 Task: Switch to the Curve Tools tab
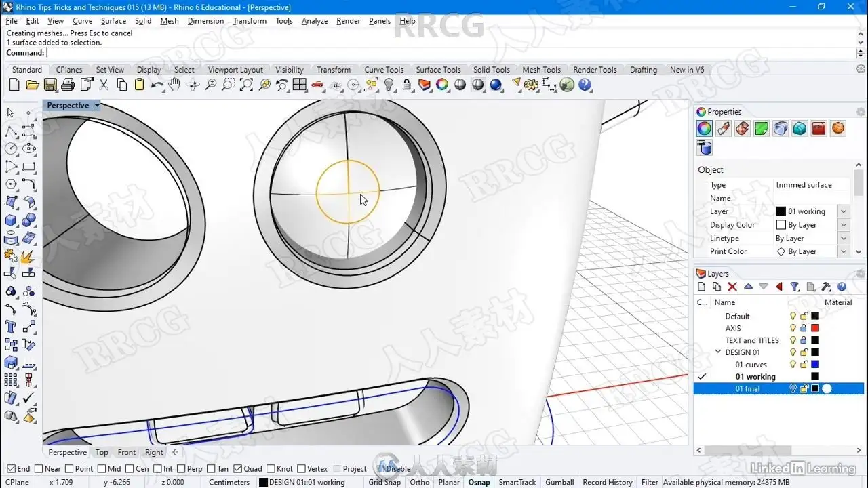tap(384, 70)
